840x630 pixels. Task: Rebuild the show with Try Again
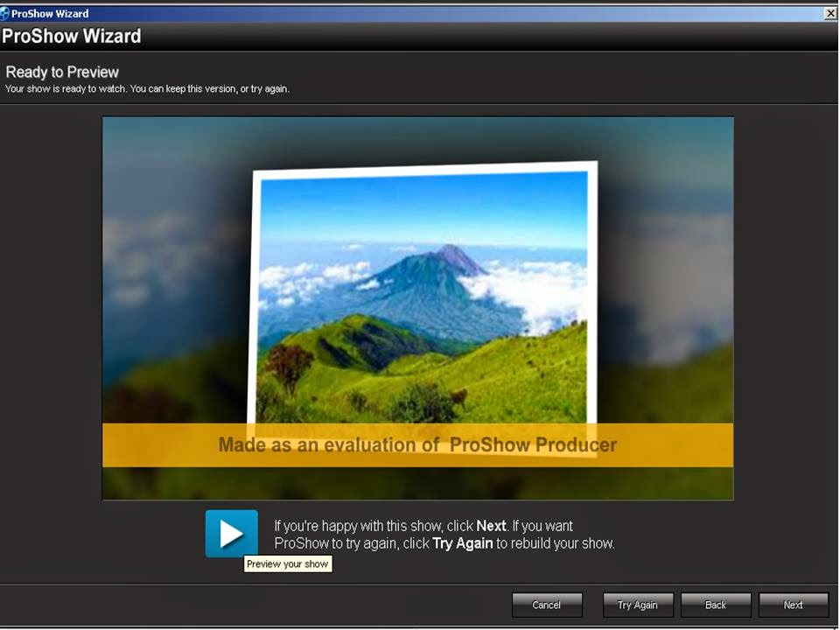point(638,605)
